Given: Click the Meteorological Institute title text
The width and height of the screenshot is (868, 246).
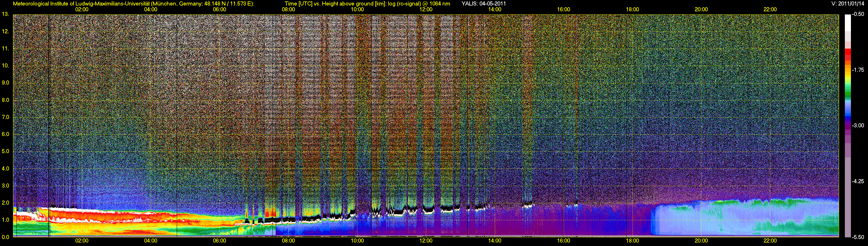Looking at the screenshot, I should coord(133,4).
